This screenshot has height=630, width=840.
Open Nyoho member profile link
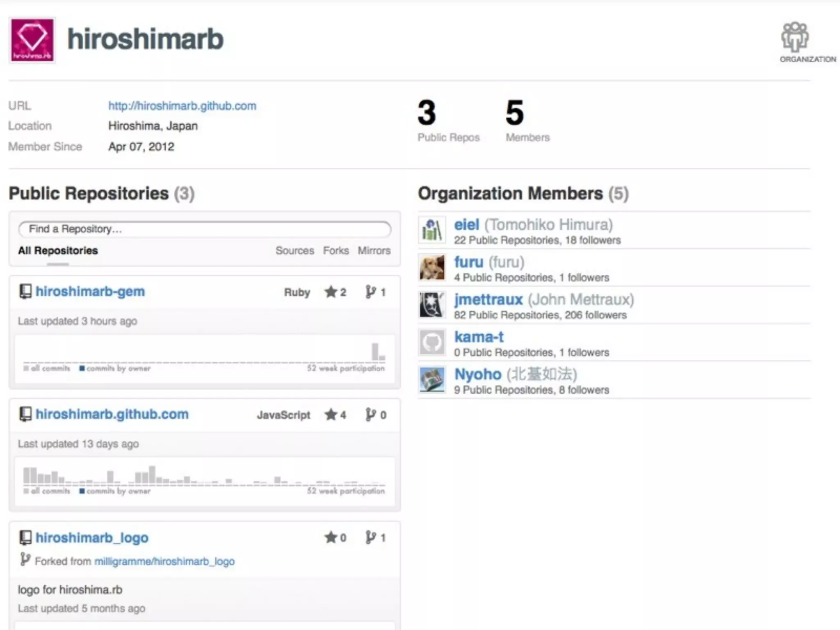pyautogui.click(x=477, y=374)
